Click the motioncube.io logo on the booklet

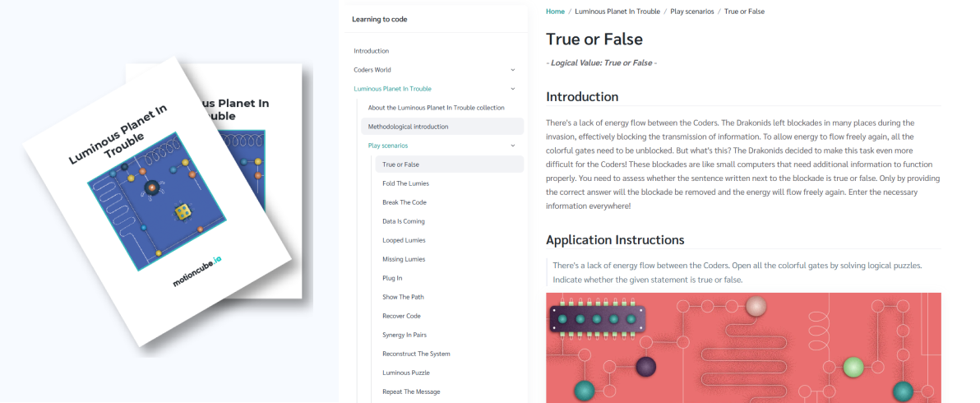click(x=196, y=272)
